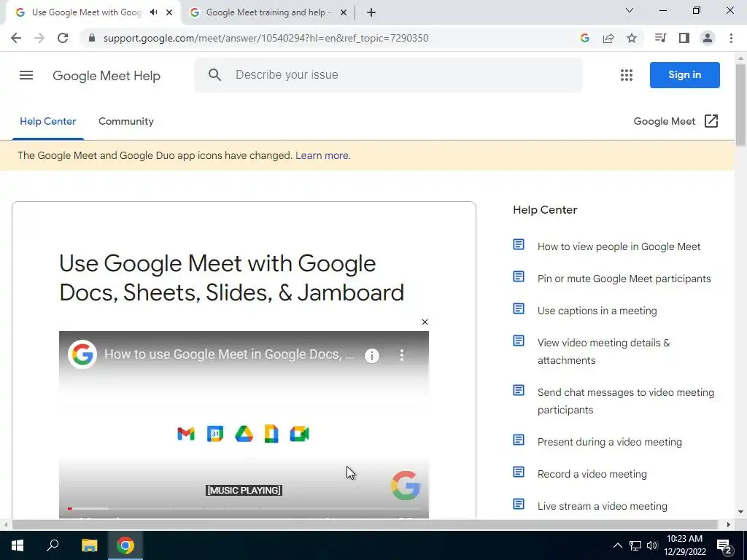
Task: Select the Help Center tab
Action: click(47, 121)
